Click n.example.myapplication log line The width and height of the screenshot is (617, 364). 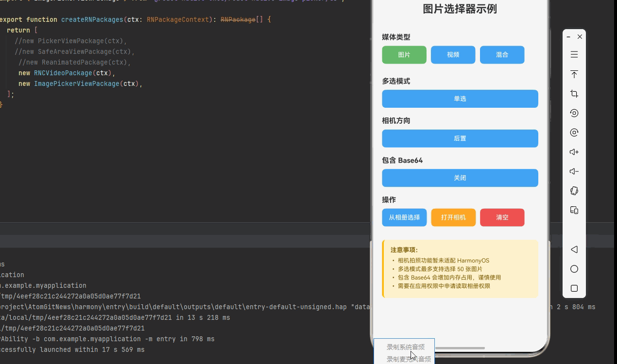click(x=43, y=285)
